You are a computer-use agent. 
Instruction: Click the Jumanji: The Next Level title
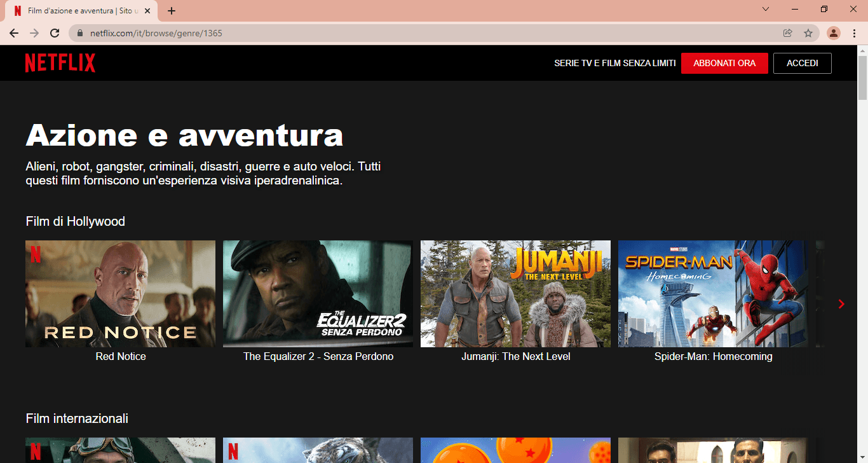tap(516, 356)
